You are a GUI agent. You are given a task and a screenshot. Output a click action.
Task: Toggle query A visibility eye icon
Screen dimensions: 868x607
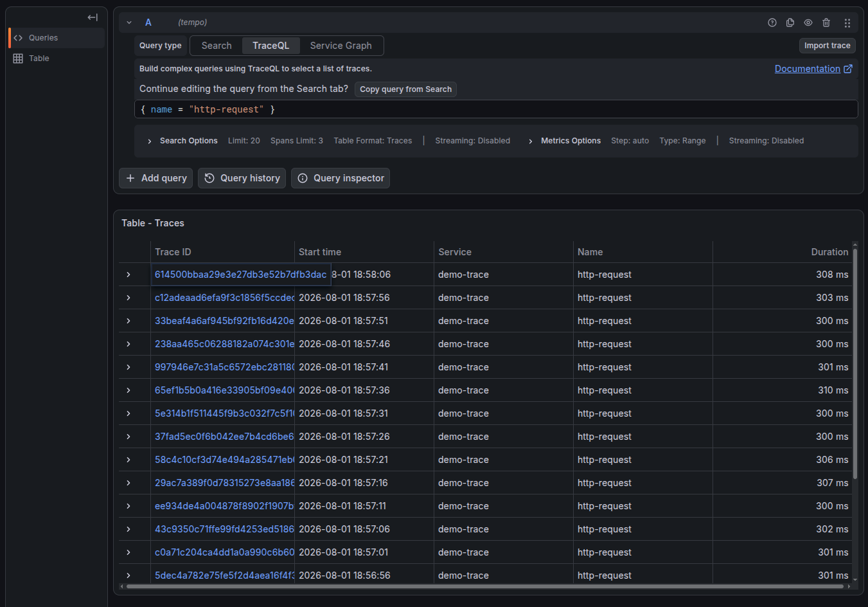(808, 23)
